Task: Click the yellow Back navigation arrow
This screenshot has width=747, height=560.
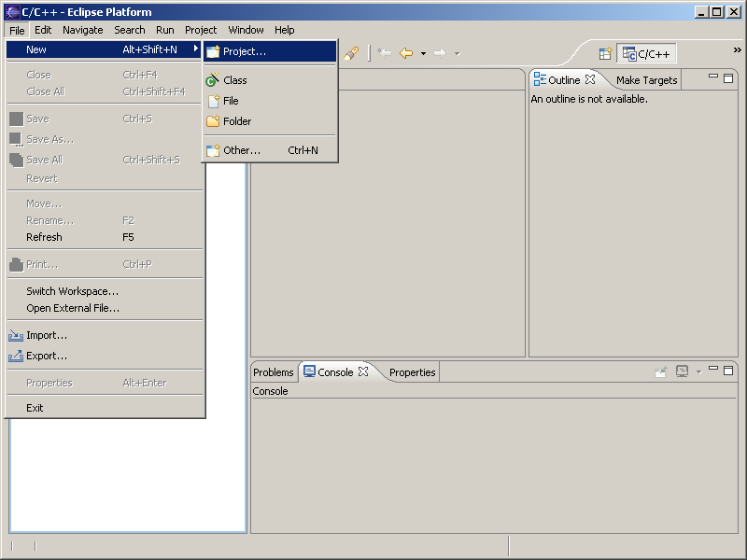Action: coord(406,53)
